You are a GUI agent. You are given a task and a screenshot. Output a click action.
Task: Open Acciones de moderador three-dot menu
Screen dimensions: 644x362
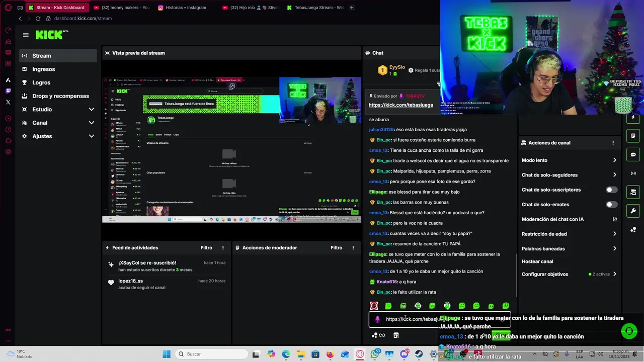pos(353,248)
